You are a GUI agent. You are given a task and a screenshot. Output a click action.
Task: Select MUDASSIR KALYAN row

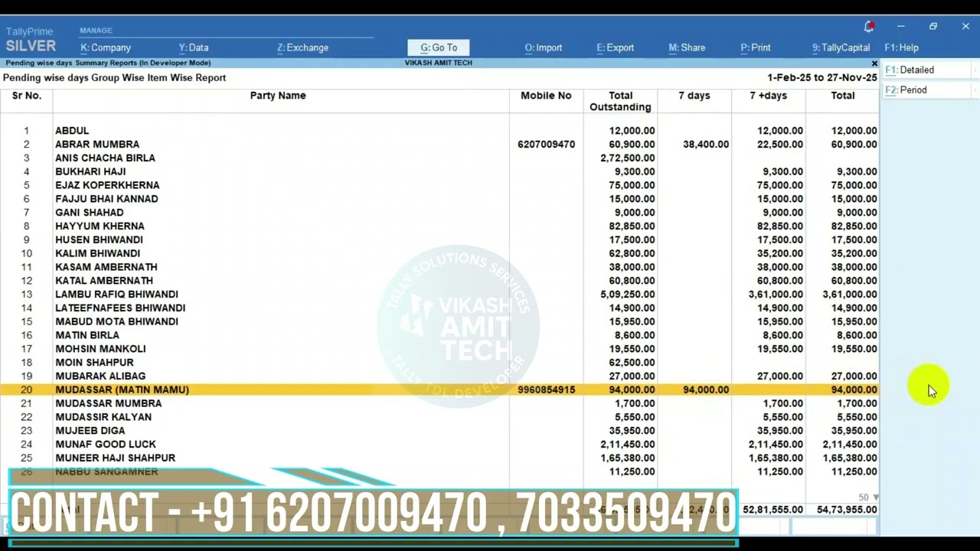439,417
